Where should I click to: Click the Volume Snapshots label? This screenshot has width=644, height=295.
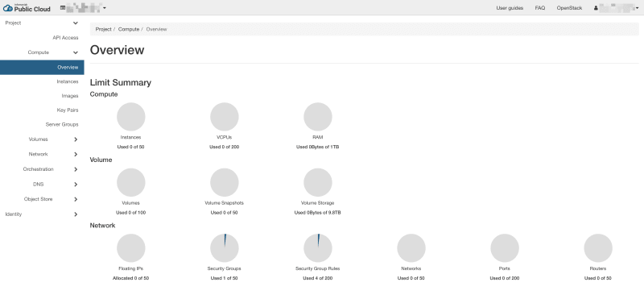coord(225,203)
